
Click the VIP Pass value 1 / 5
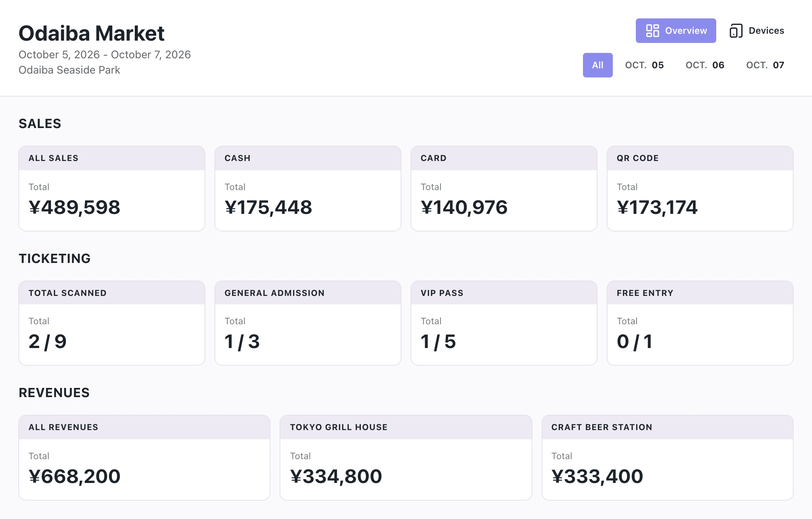click(438, 342)
